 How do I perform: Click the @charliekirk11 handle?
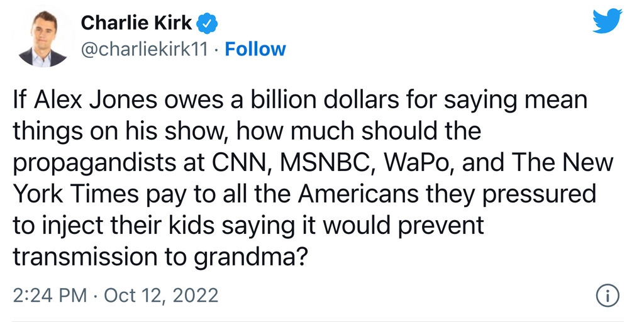(x=145, y=50)
